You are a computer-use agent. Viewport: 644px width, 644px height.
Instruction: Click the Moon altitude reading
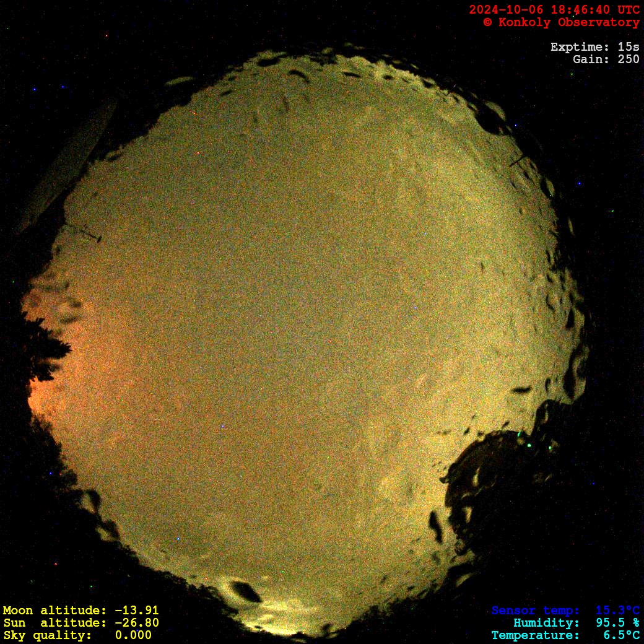pos(80,611)
